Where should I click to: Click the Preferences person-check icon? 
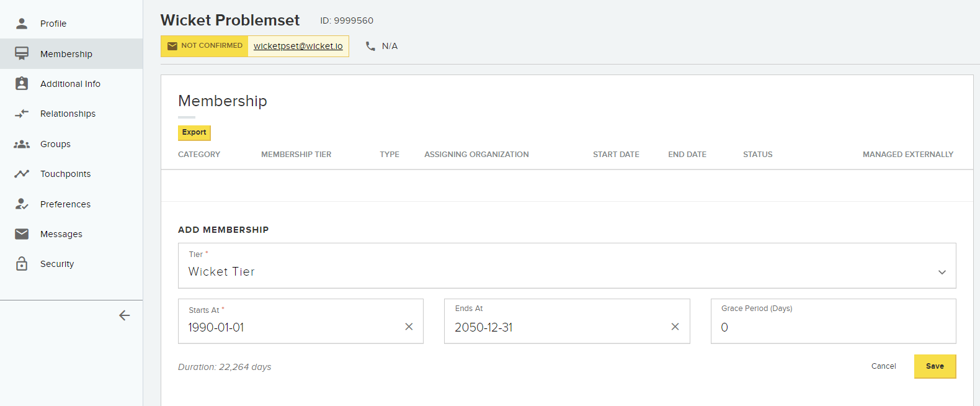(x=22, y=204)
